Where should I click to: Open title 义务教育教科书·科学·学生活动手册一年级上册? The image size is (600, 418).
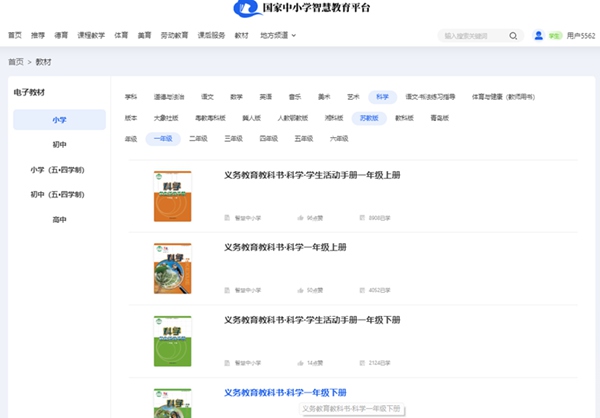pos(312,175)
